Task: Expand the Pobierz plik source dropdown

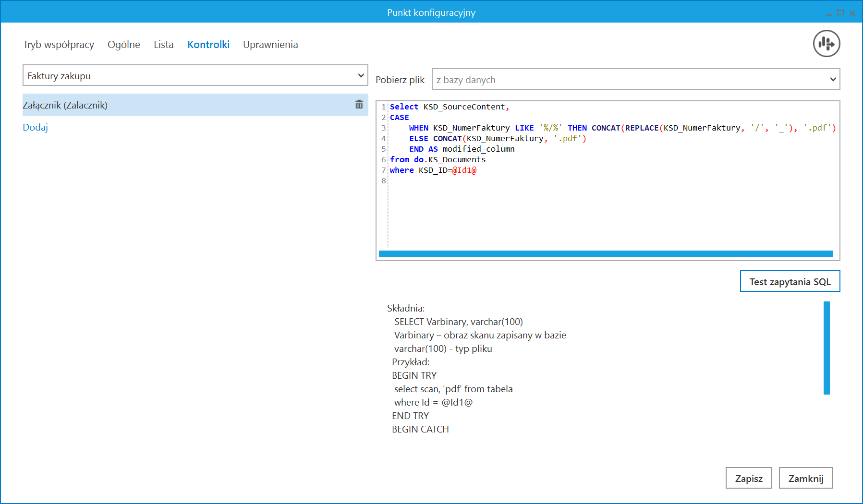Action: [635, 79]
